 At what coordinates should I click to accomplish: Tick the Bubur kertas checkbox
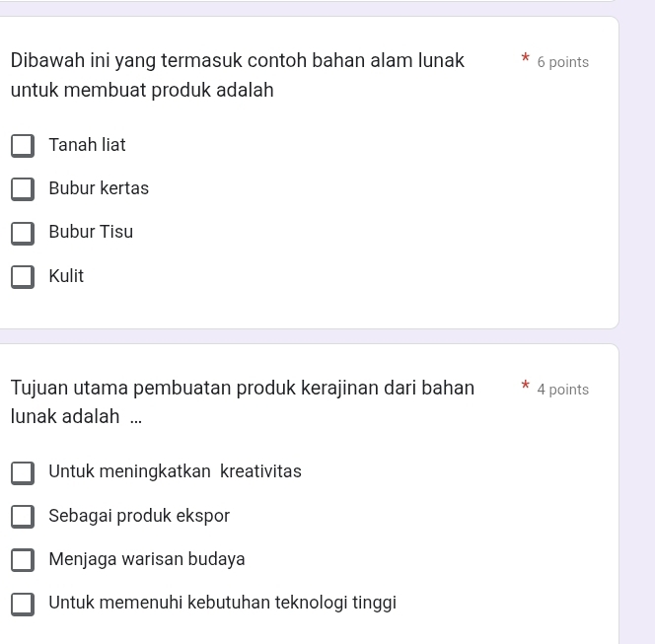coord(23,189)
